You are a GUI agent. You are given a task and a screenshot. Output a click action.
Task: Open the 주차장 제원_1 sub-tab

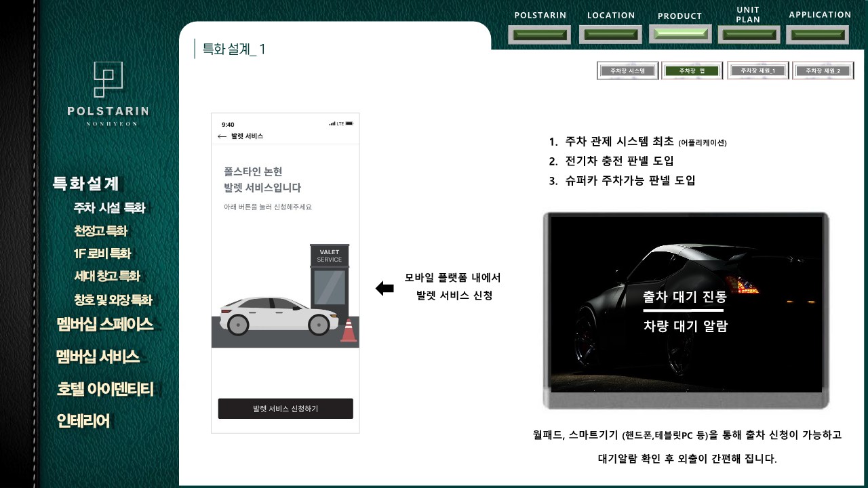pos(757,70)
